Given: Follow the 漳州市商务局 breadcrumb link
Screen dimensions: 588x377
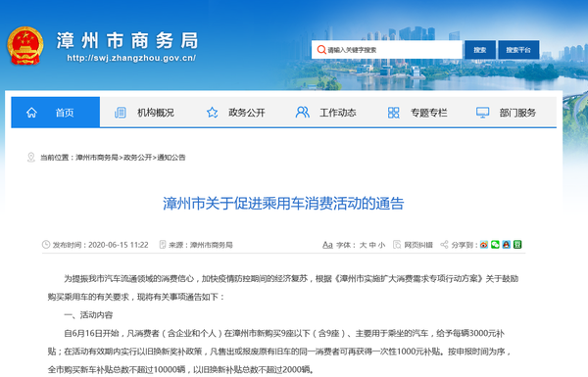Looking at the screenshot, I should [97, 158].
